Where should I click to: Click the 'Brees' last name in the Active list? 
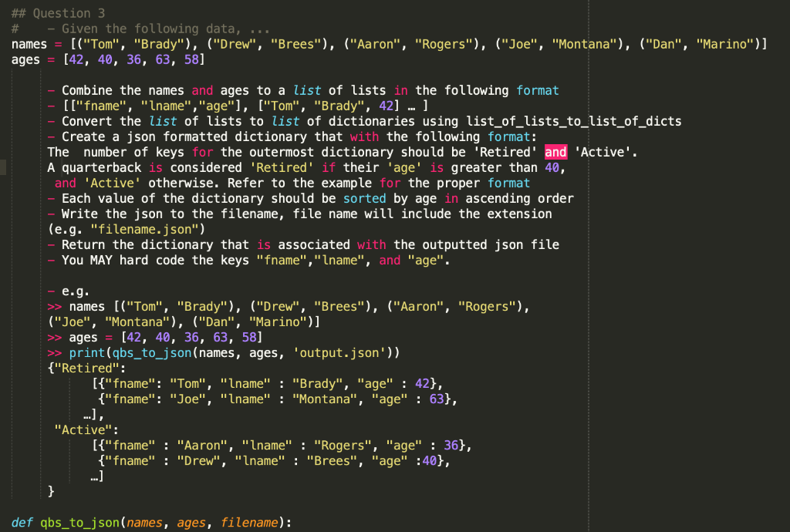pyautogui.click(x=332, y=460)
